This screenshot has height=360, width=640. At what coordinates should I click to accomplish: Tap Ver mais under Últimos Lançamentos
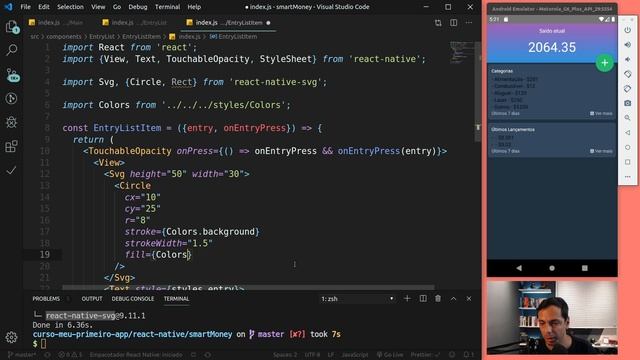point(601,151)
